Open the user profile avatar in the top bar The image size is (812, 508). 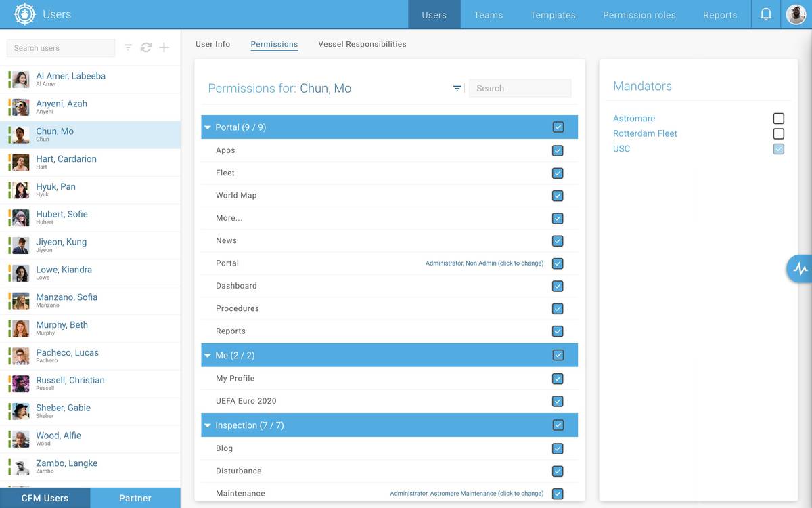coord(796,14)
